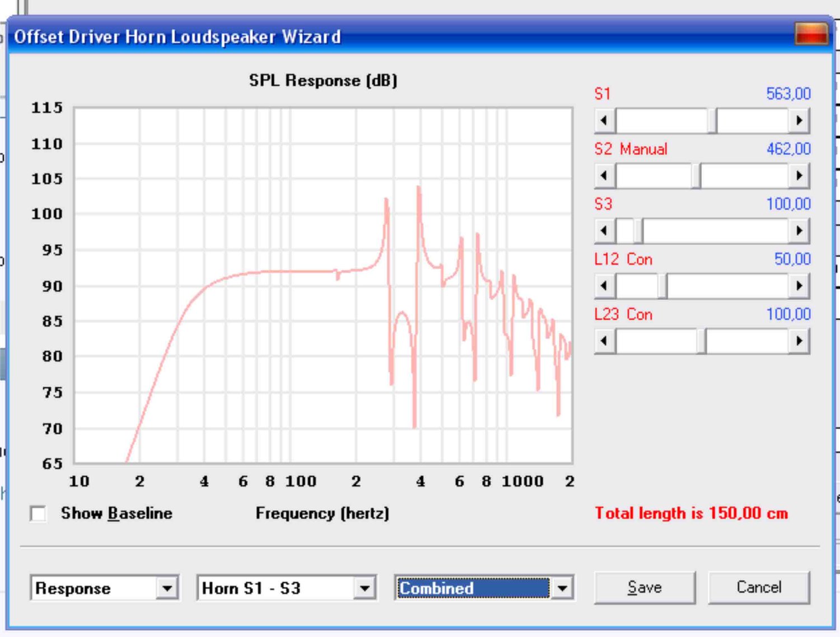The width and height of the screenshot is (840, 637).
Task: Click the S1 label
Action: click(603, 94)
